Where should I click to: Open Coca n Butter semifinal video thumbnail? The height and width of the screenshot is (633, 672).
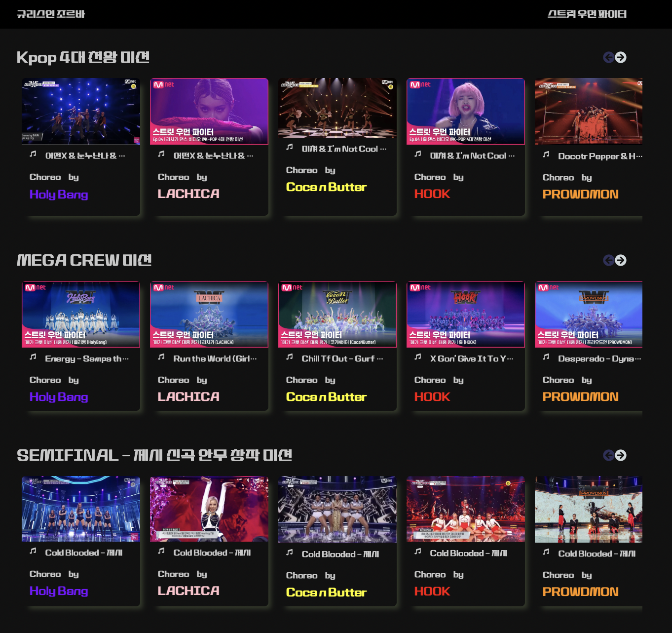coord(337,510)
